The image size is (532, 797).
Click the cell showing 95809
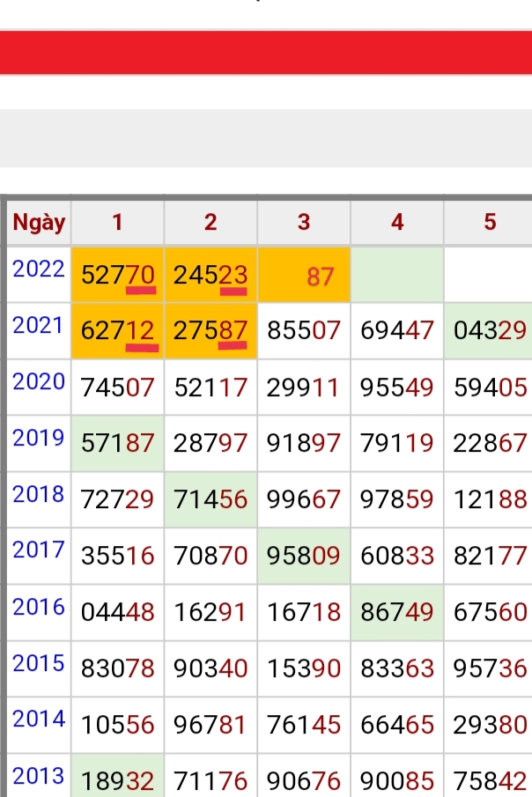(x=304, y=556)
